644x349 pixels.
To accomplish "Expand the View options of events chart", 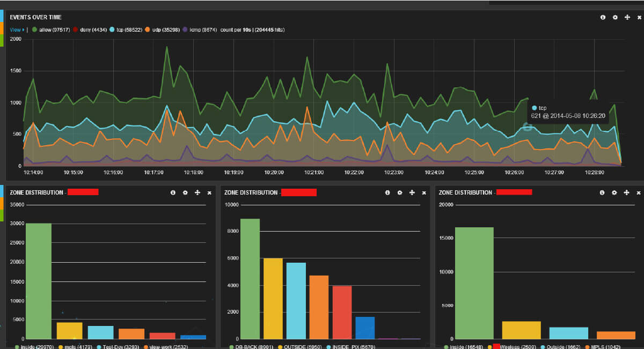I will pos(17,29).
